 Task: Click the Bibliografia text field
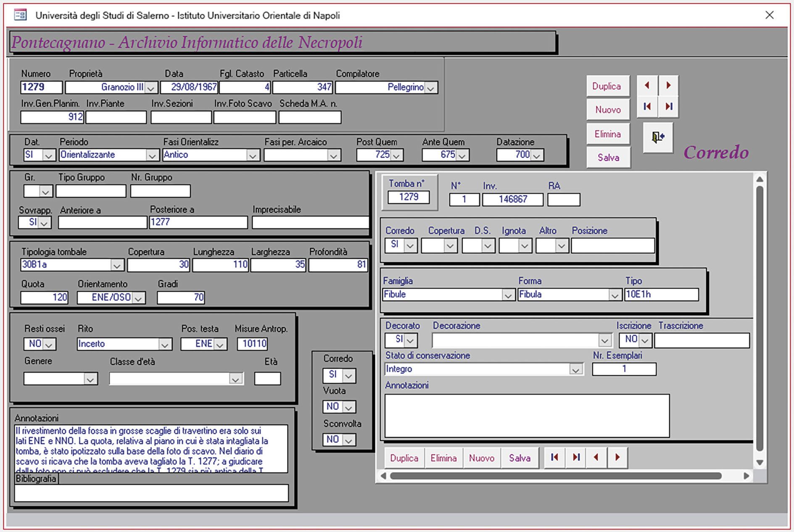coord(151,493)
